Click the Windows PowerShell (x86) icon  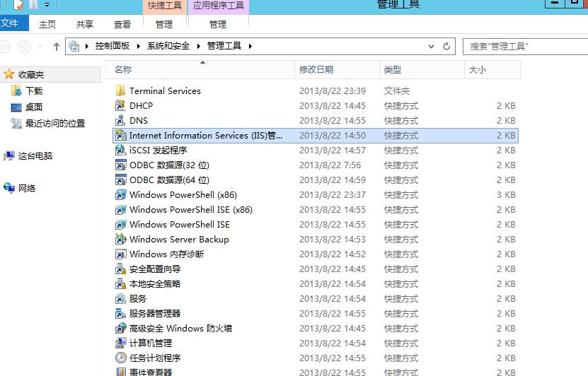coord(120,195)
